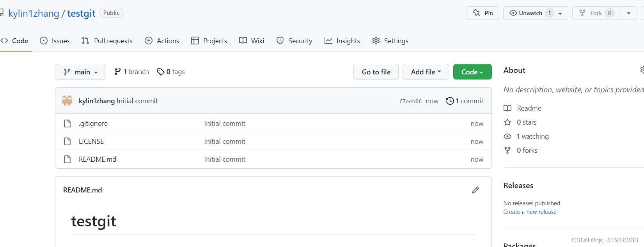The width and height of the screenshot is (644, 247).
Task: Open the README.md file in list
Action: point(98,159)
